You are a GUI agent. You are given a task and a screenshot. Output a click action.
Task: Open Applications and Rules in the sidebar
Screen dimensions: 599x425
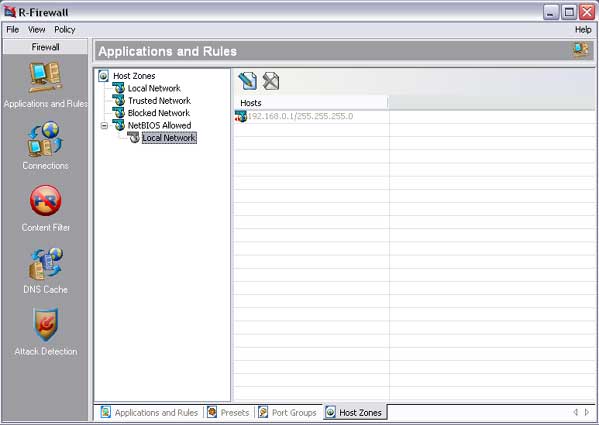[x=45, y=78]
